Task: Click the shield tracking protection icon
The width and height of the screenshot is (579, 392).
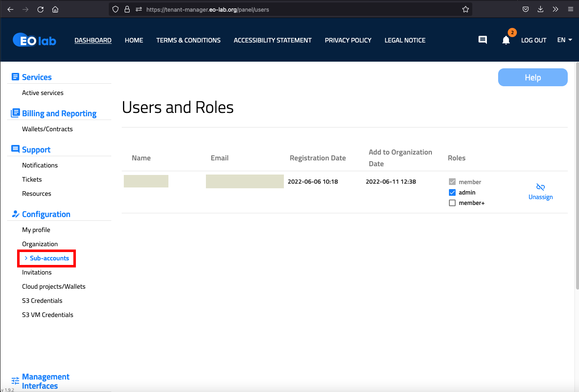Action: click(x=115, y=9)
